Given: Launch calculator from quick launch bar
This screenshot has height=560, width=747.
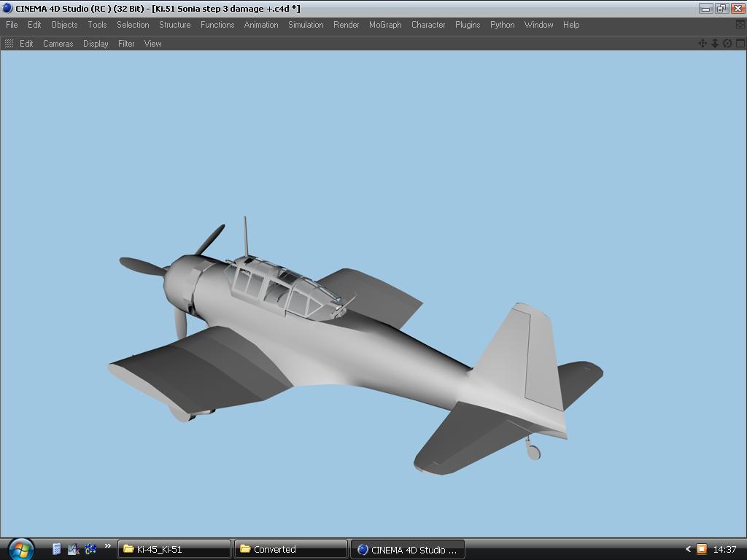Looking at the screenshot, I should (57, 549).
